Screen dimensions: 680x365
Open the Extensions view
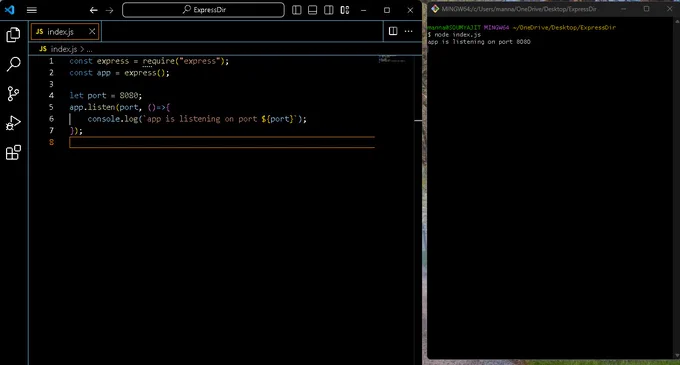[x=13, y=153]
